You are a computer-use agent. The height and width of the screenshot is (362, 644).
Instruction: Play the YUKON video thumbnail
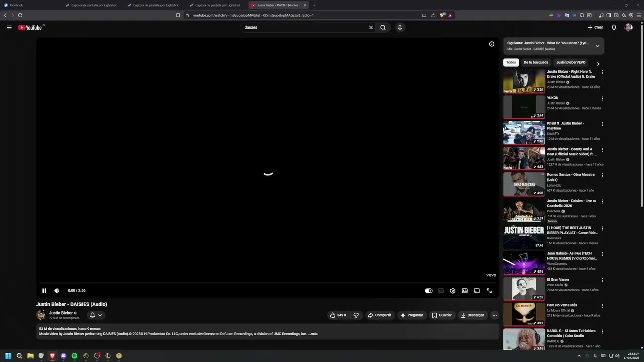click(524, 107)
